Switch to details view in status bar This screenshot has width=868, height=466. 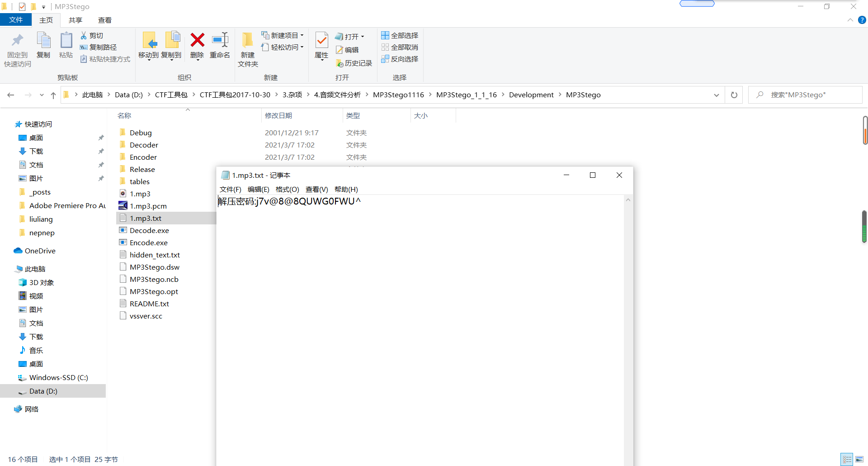tap(847, 459)
